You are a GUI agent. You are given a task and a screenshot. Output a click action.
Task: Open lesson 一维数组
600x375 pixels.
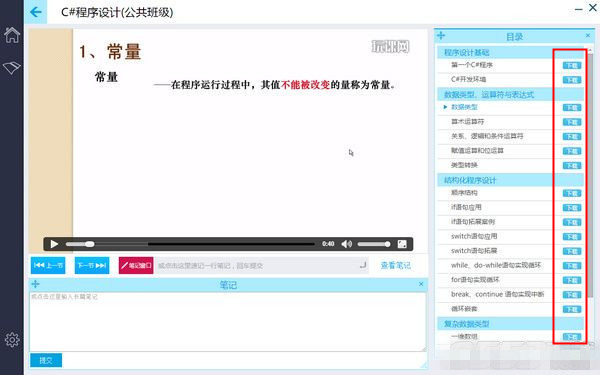pyautogui.click(x=464, y=337)
